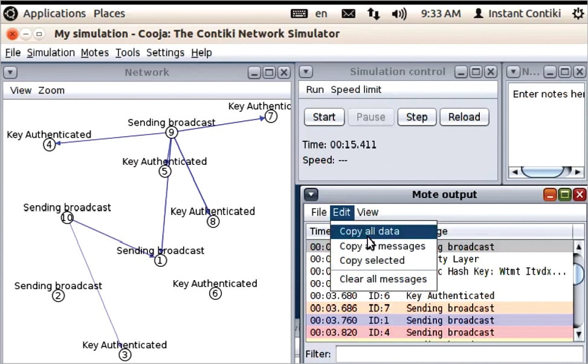Select mote node 2 in Network view
This screenshot has width=588, height=364.
coord(58,295)
